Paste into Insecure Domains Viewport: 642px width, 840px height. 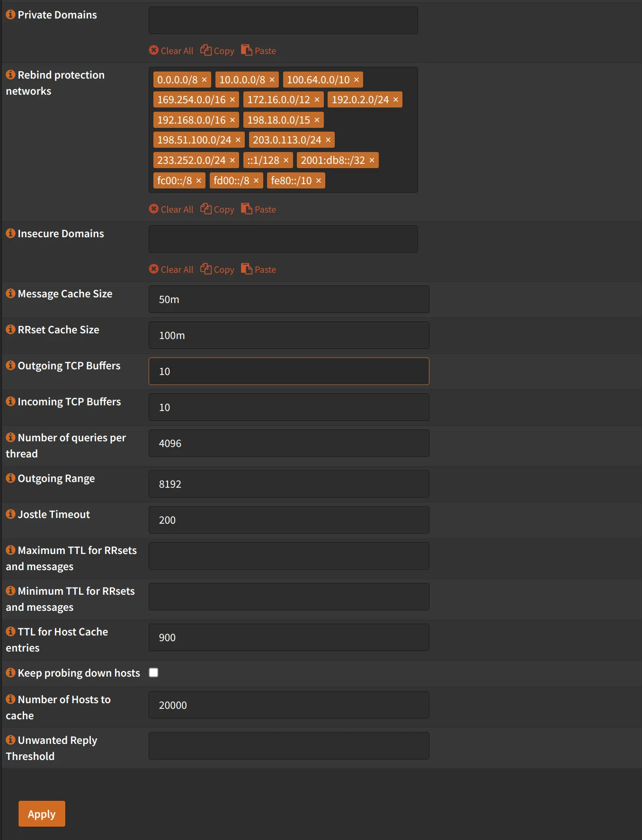point(259,269)
